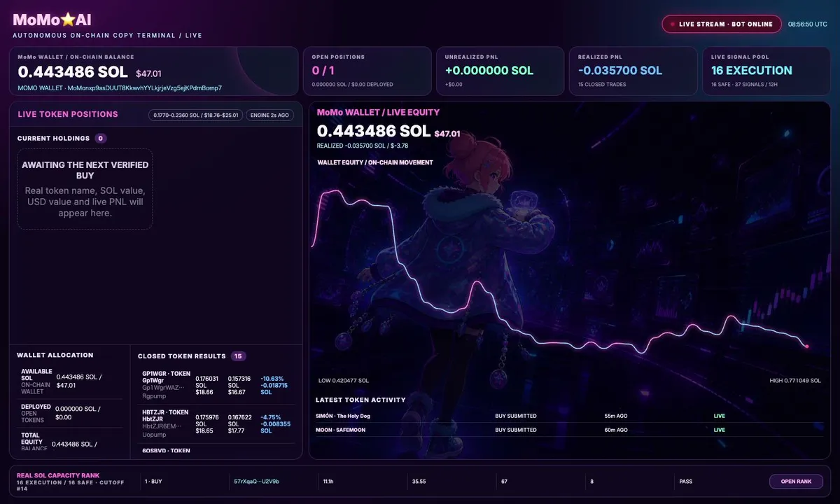Image resolution: width=840 pixels, height=504 pixels.
Task: Click the 0.000000 SOL / $0.00 DEPLOYED text
Action: pyautogui.click(x=352, y=85)
